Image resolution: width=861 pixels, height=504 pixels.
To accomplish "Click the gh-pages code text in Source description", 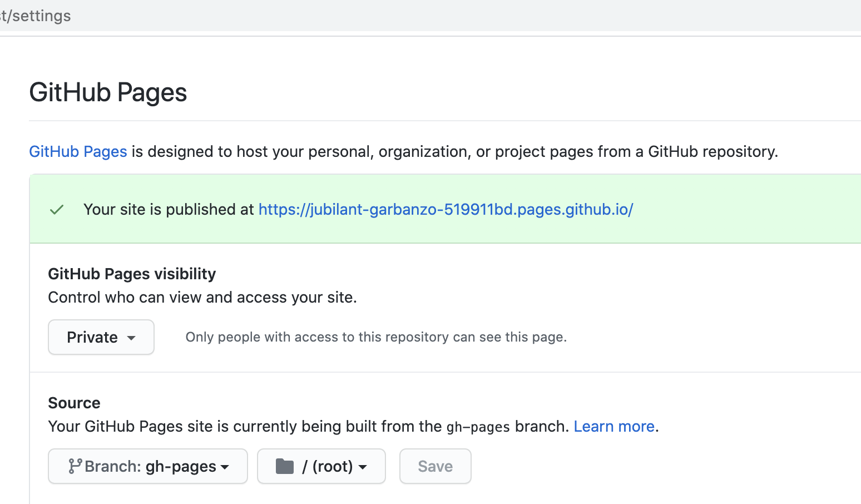I will 478,427.
